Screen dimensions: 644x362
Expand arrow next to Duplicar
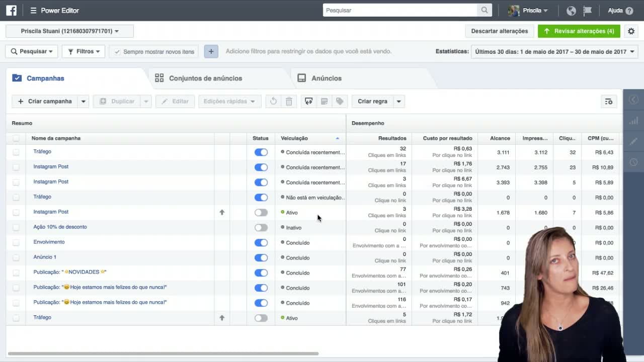(x=146, y=102)
